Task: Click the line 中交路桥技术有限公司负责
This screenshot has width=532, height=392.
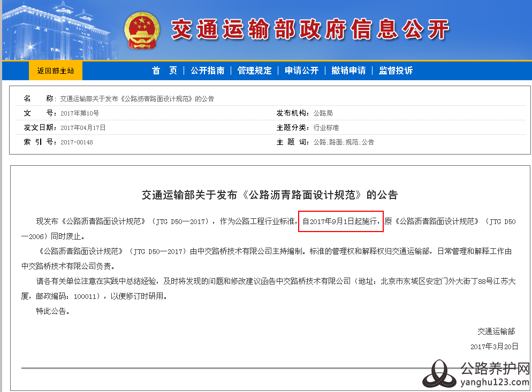Action: [68, 266]
